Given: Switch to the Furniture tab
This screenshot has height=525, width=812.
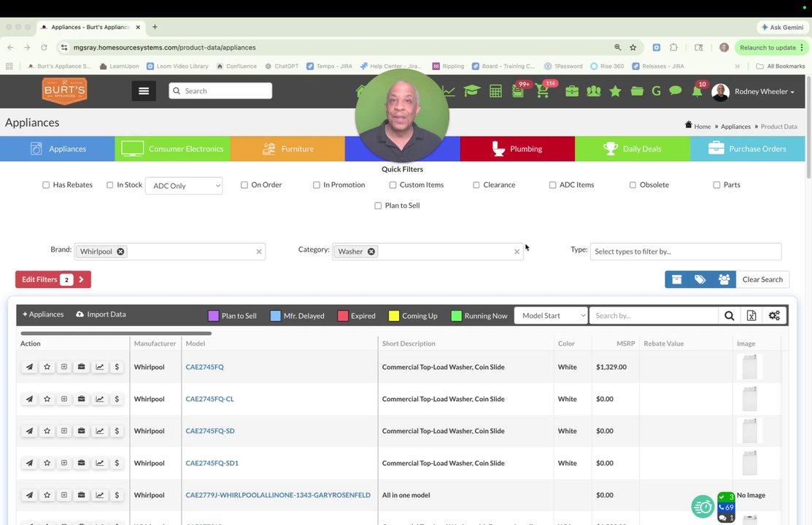Looking at the screenshot, I should tap(287, 149).
